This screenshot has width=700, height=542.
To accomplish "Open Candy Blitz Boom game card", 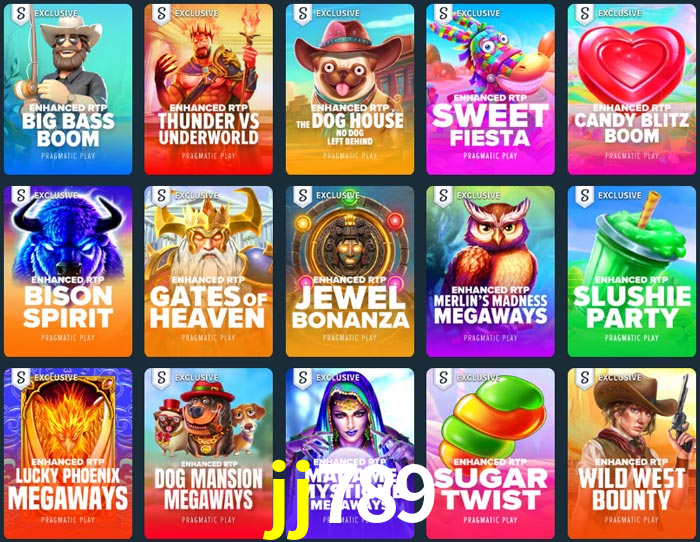I will (x=632, y=89).
